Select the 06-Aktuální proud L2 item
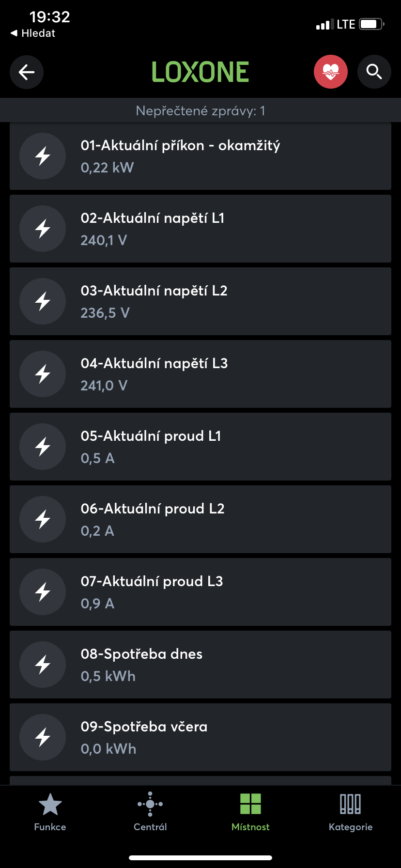 [200, 519]
